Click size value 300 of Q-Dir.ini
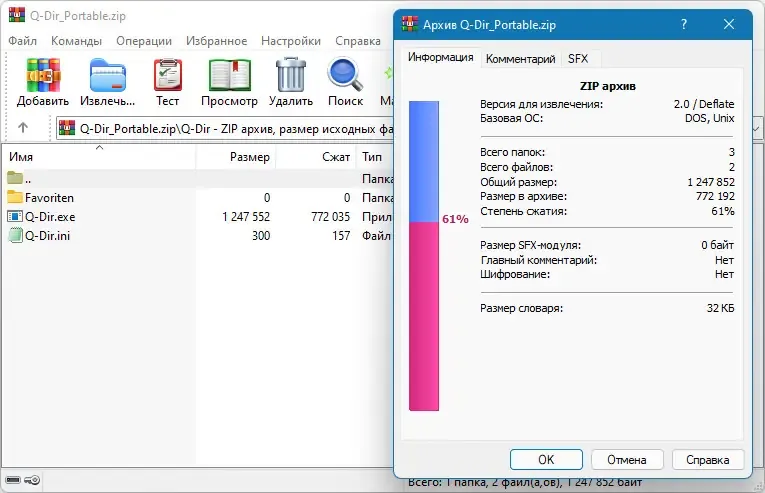The width and height of the screenshot is (765, 493). pos(261,236)
